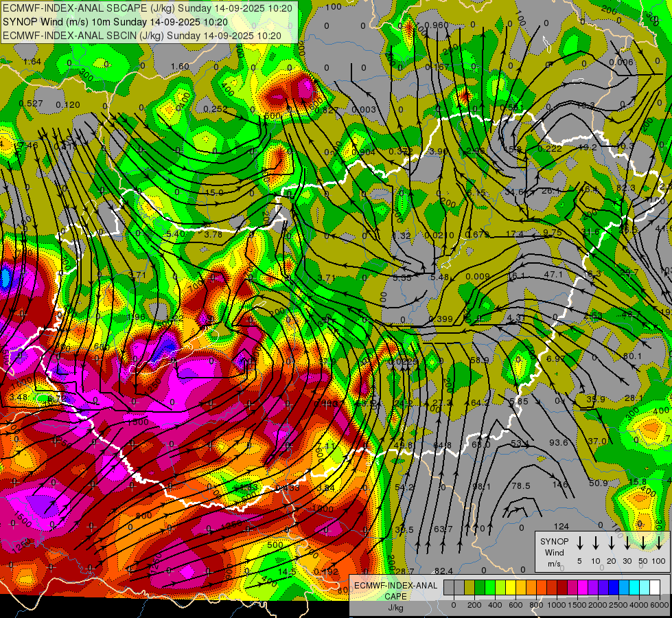Click the 82.3 station value
Viewport: 672px width, 618px height.
point(626,188)
